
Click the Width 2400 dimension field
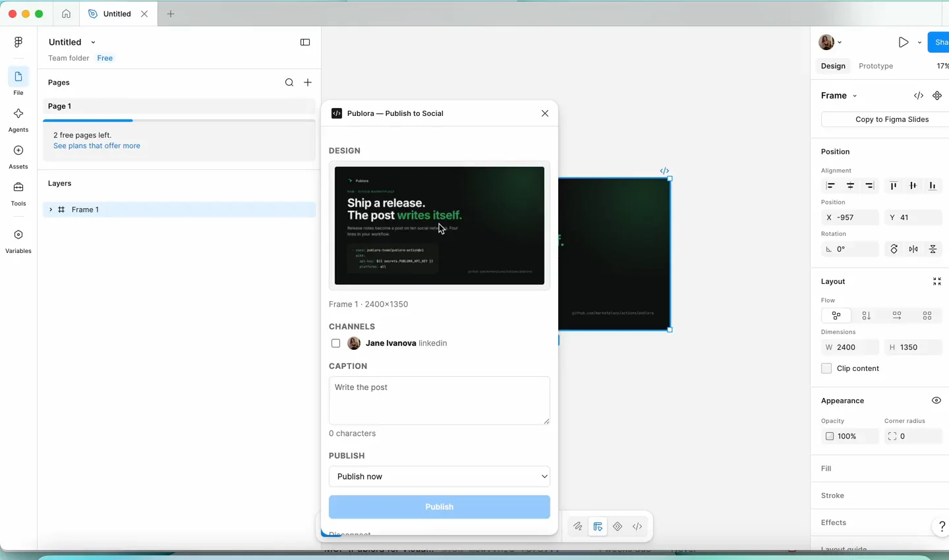[x=850, y=347]
